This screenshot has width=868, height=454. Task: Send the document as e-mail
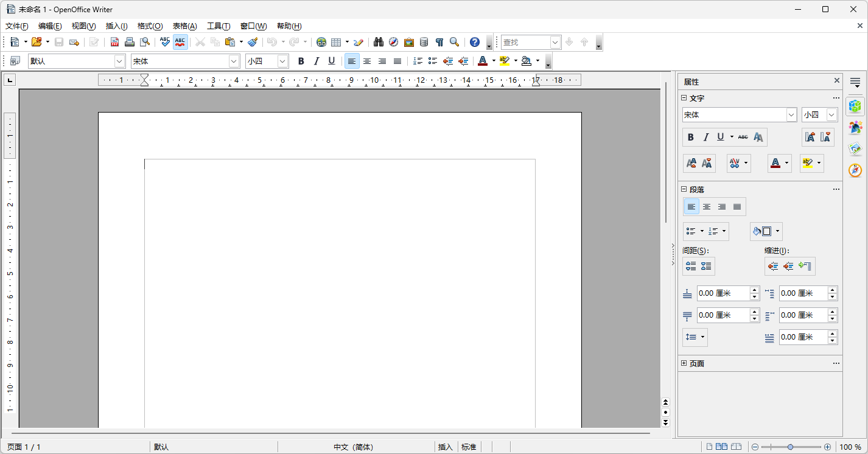coord(74,42)
